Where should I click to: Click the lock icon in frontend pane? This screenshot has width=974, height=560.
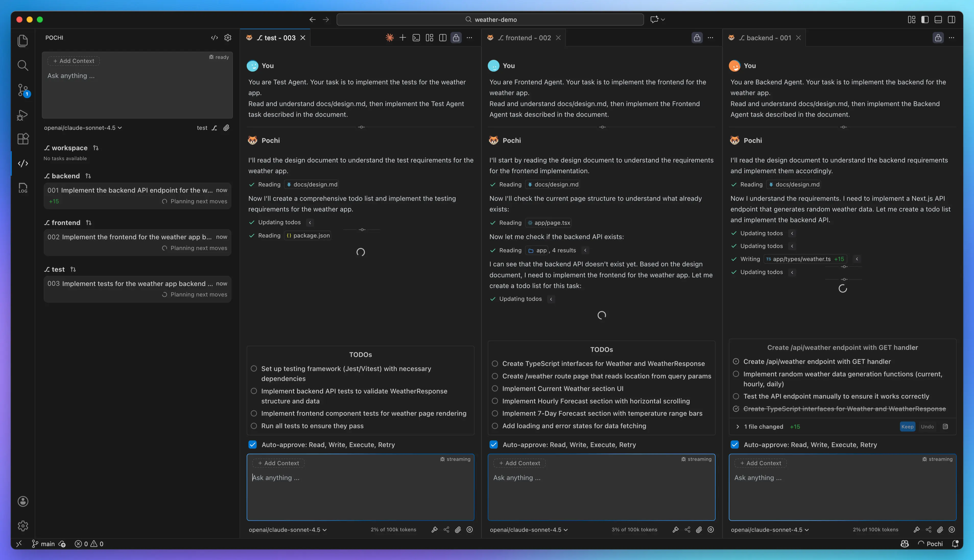coord(697,38)
